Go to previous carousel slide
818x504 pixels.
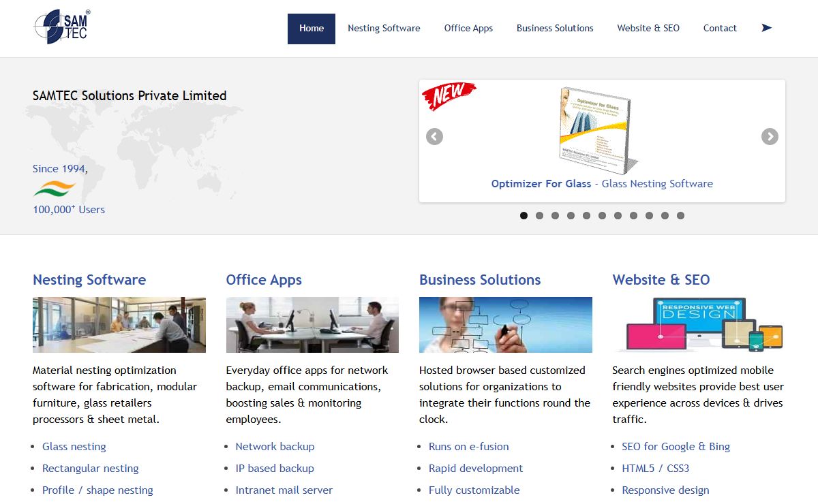coord(434,136)
